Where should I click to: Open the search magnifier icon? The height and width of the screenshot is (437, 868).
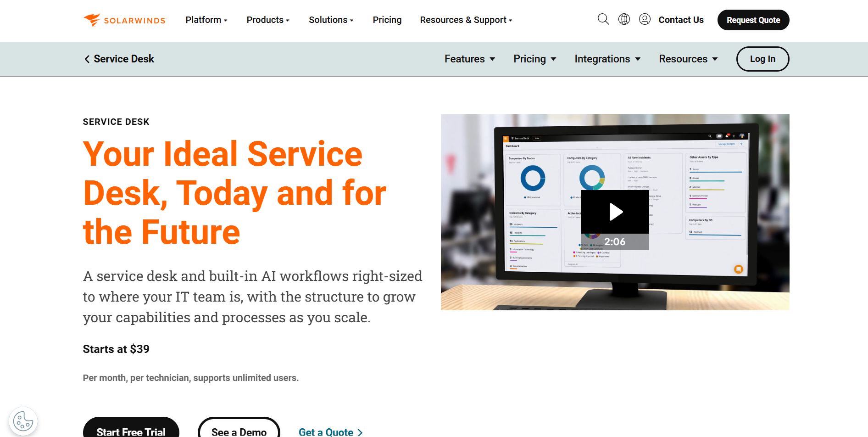(603, 19)
